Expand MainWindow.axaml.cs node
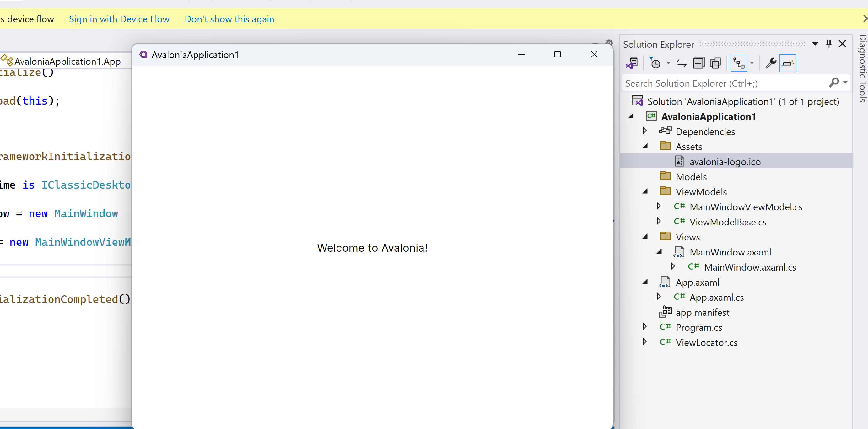Image resolution: width=868 pixels, height=429 pixels. point(673,266)
